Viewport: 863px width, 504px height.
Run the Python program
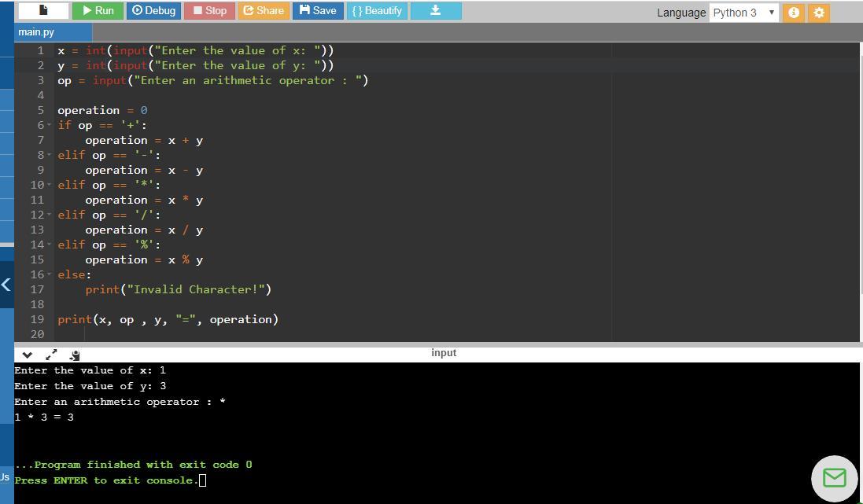pyautogui.click(x=97, y=11)
